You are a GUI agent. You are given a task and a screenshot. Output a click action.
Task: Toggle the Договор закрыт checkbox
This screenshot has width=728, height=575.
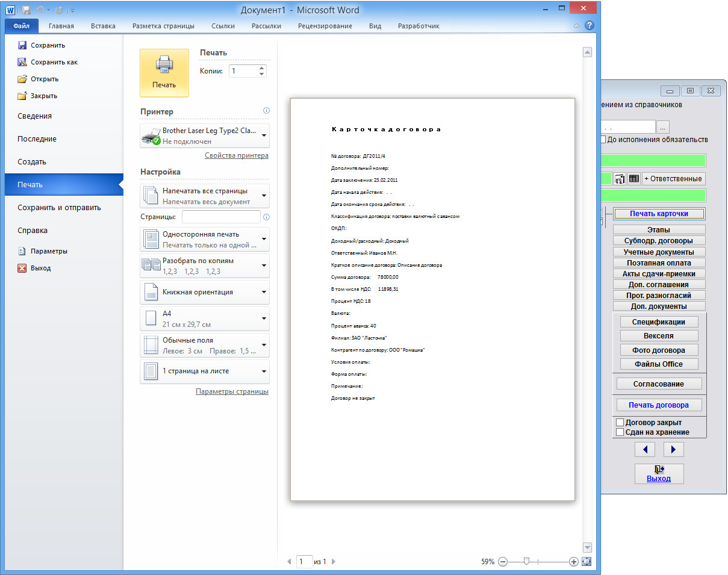pos(620,423)
